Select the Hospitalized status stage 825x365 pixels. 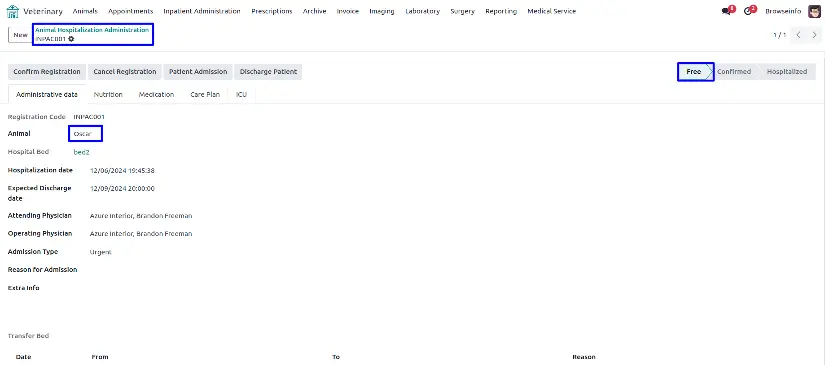787,72
